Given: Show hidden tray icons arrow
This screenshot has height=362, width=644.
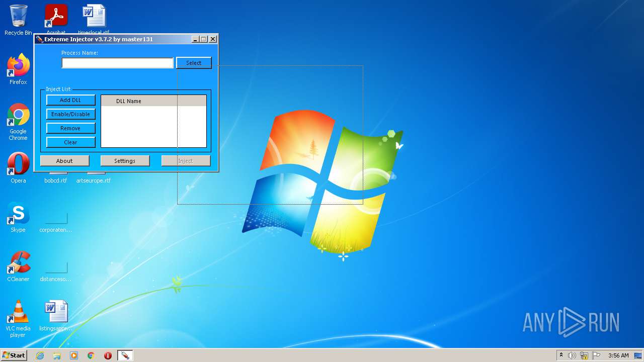Looking at the screenshot, I should (561, 355).
